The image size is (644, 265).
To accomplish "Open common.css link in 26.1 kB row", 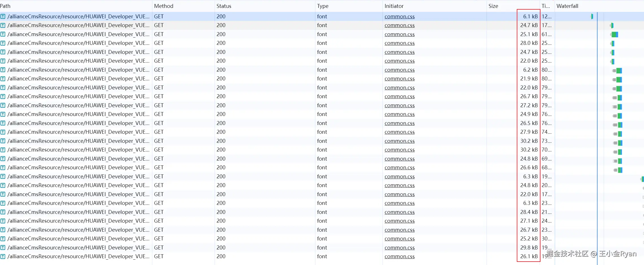I will 399,257.
